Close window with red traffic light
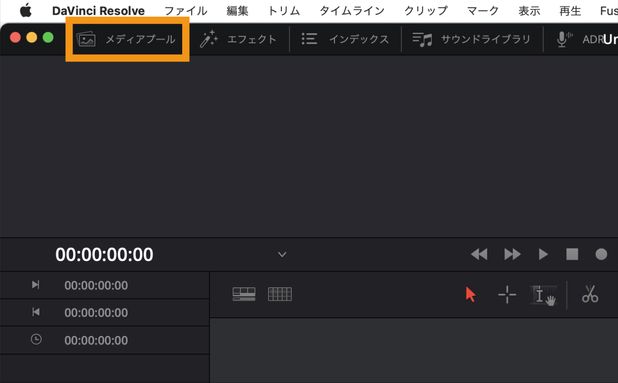The width and height of the screenshot is (618, 383). click(15, 37)
